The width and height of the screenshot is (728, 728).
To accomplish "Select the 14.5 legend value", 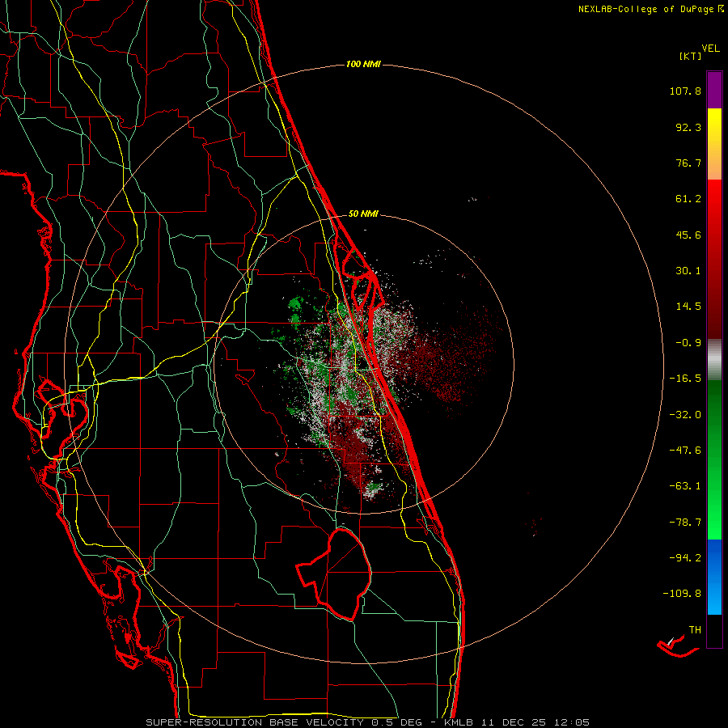I will pos(688,307).
